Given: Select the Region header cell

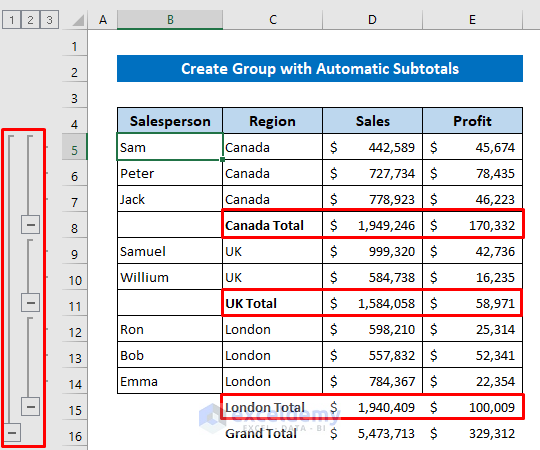Looking at the screenshot, I should (272, 121).
